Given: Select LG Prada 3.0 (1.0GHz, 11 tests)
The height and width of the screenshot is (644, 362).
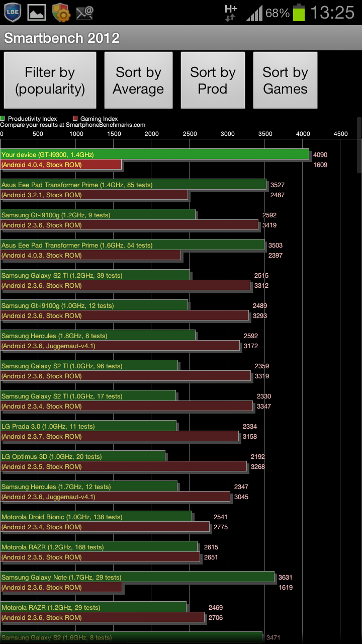Looking at the screenshot, I should click(x=88, y=426).
